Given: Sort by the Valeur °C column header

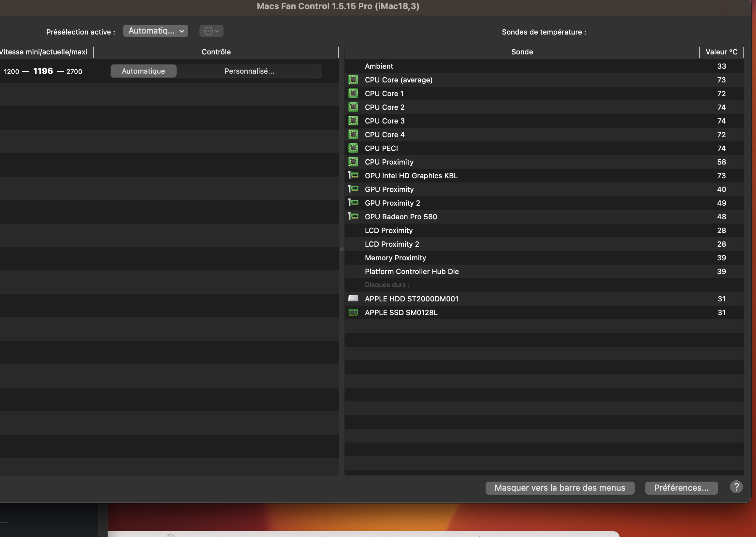Looking at the screenshot, I should [x=721, y=52].
